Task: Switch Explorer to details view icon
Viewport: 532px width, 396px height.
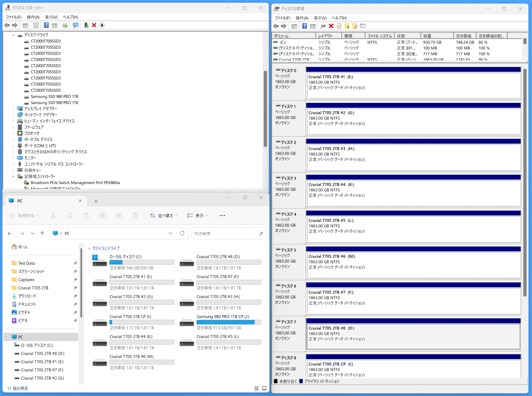Action: pyautogui.click(x=257, y=388)
